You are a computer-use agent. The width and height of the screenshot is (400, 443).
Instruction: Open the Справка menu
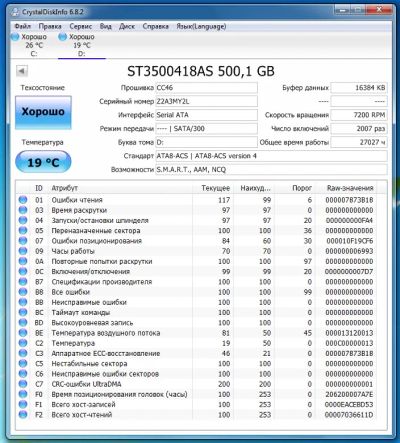click(x=156, y=26)
